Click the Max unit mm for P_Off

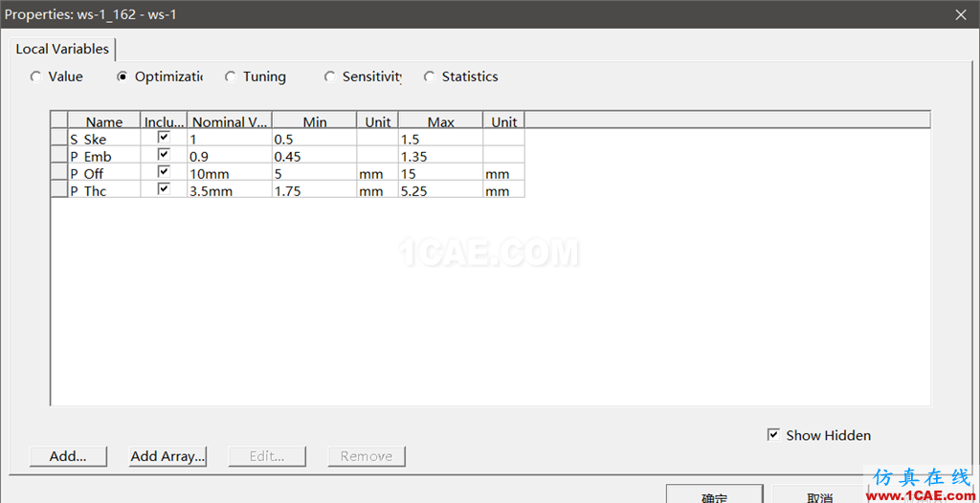pos(503,172)
